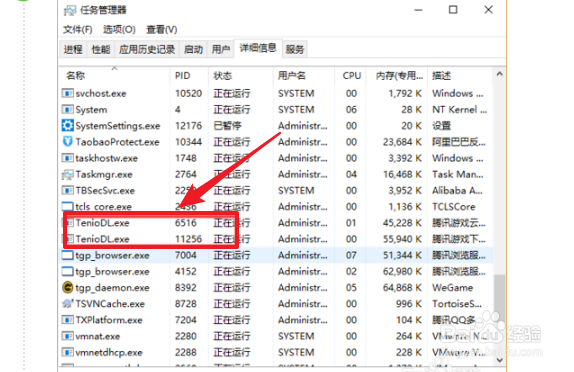Click the System process icon
This screenshot has width=574, height=372.
(67, 109)
